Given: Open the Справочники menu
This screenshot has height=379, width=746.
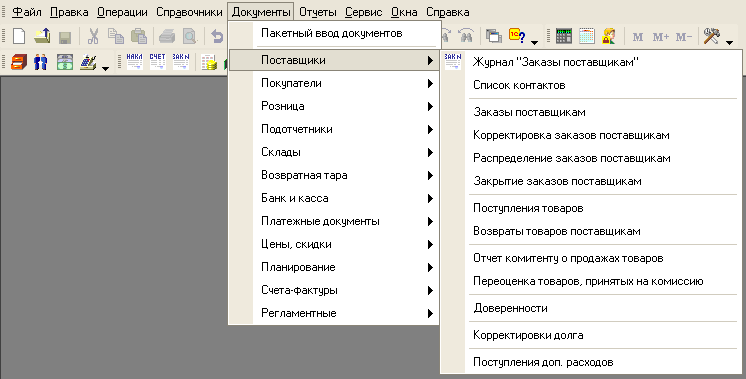Looking at the screenshot, I should point(189,12).
